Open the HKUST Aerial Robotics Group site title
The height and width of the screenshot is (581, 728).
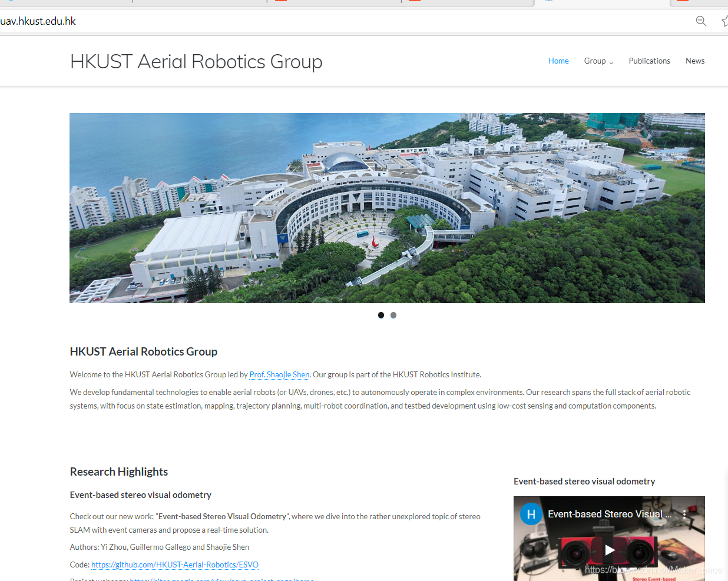pyautogui.click(x=196, y=62)
